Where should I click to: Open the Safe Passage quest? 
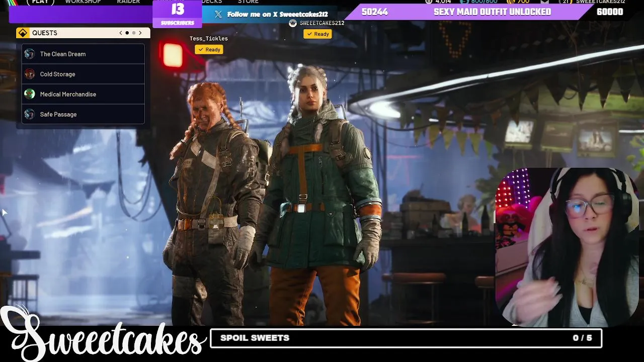click(x=83, y=114)
